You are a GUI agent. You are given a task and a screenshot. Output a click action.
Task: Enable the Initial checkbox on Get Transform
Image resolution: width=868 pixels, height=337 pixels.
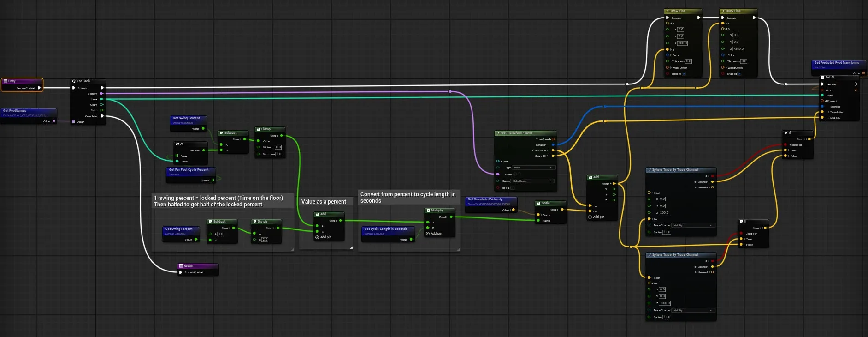pos(512,188)
